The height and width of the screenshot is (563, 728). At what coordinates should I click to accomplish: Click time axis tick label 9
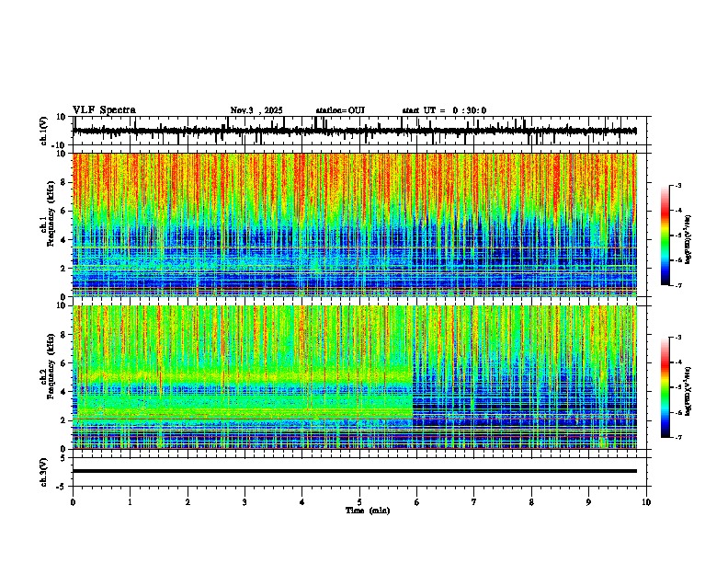[588, 502]
